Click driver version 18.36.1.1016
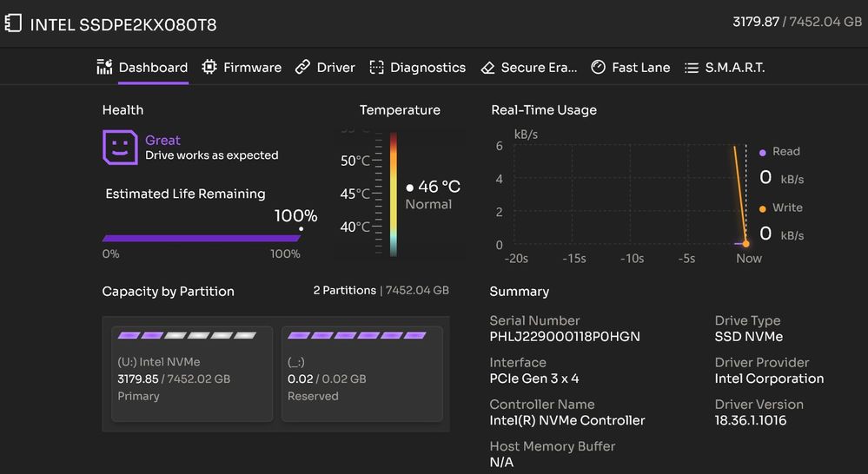868x474 pixels. [x=750, y=420]
